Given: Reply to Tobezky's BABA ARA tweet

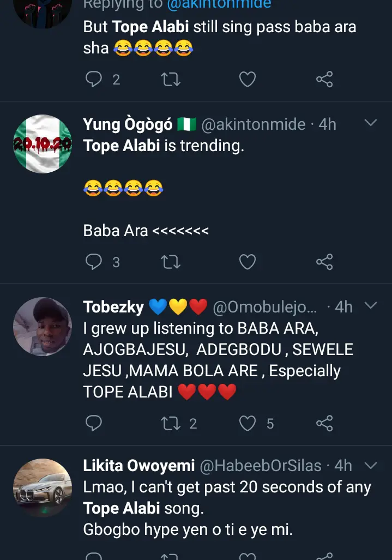Looking at the screenshot, I should click(x=94, y=423).
